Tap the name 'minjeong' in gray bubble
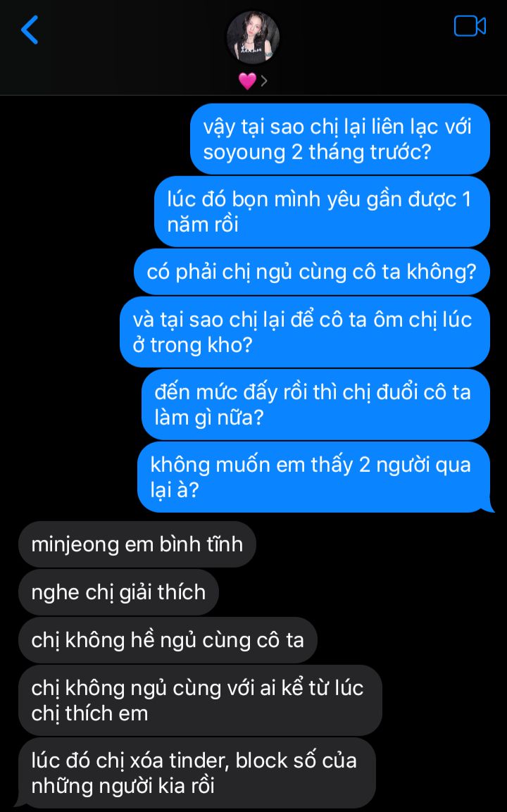This screenshot has width=507, height=812. [75, 545]
